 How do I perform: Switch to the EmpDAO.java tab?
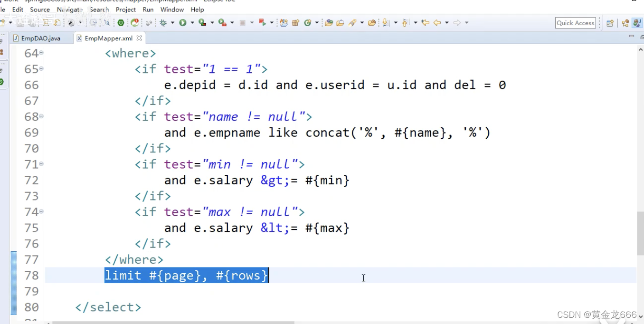(40, 38)
